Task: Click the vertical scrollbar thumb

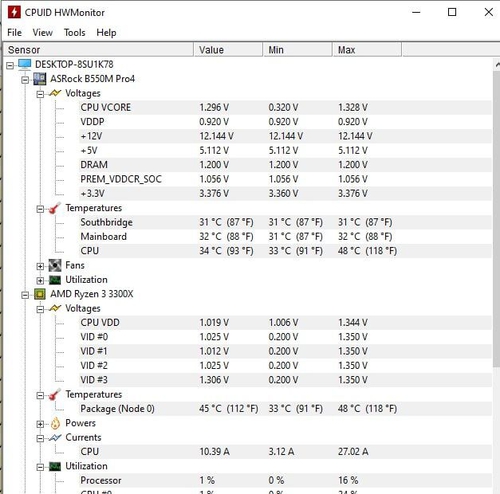Action: click(497, 218)
